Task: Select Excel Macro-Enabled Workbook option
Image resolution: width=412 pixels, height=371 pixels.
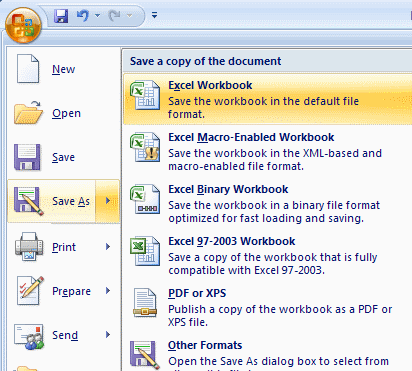Action: click(x=268, y=151)
